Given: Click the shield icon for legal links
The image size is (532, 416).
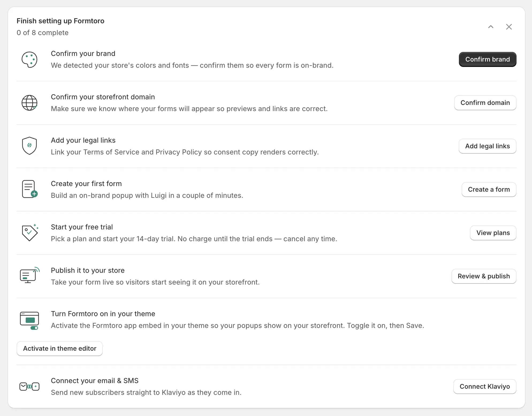Looking at the screenshot, I should coord(29,146).
